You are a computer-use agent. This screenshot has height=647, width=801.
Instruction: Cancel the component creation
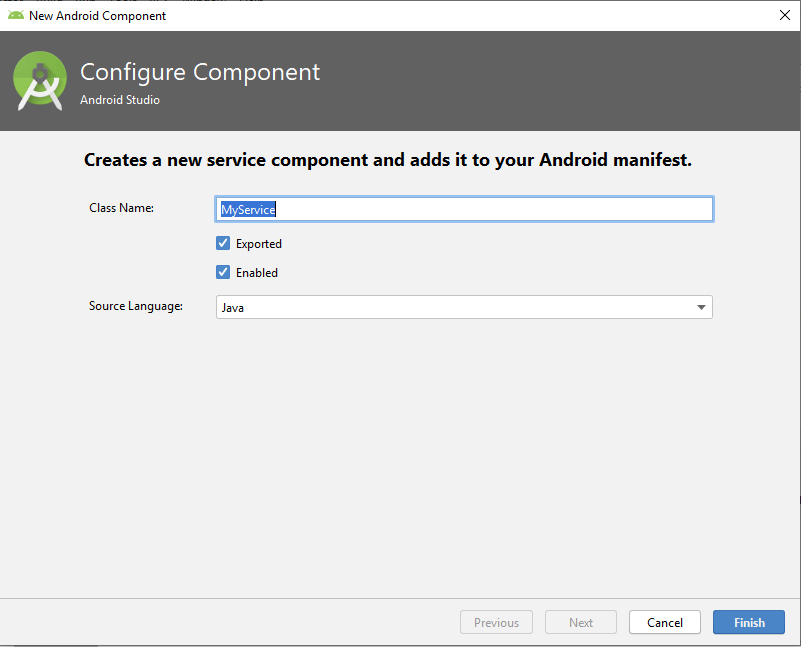[665, 622]
